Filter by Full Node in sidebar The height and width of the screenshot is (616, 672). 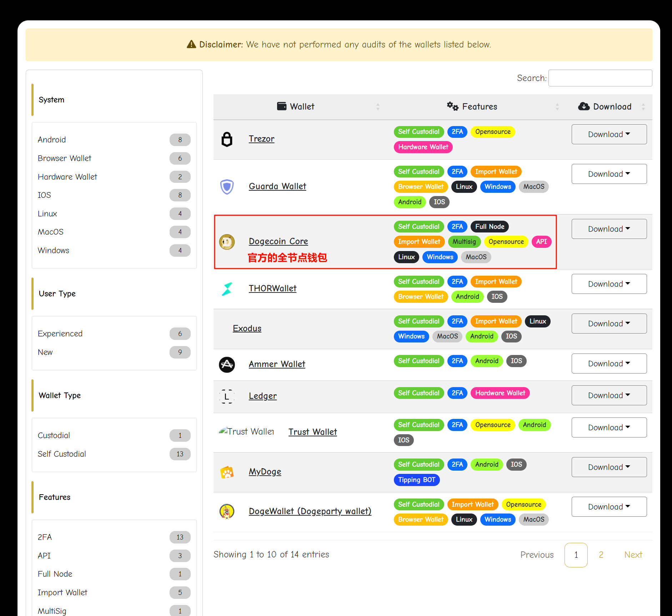pos(114,574)
